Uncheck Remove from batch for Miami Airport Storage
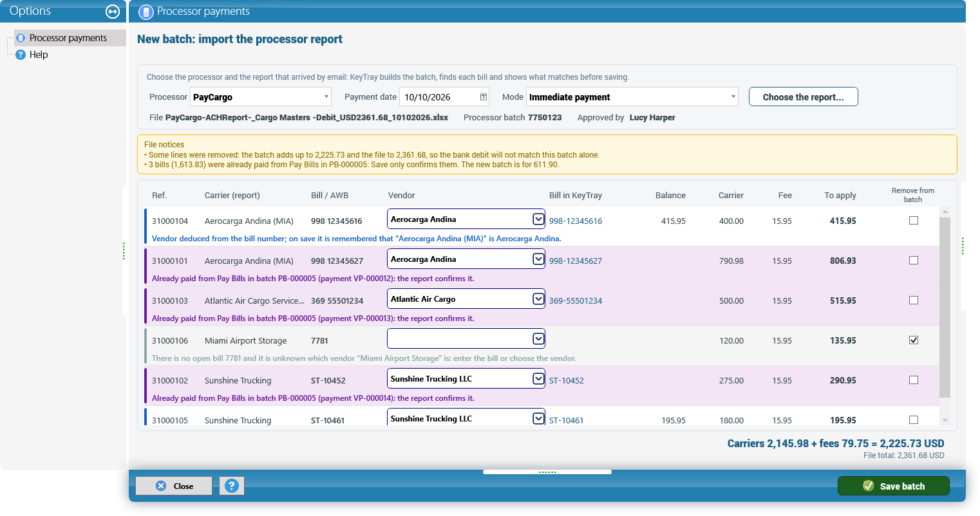This screenshot has width=980, height=516. [x=913, y=340]
